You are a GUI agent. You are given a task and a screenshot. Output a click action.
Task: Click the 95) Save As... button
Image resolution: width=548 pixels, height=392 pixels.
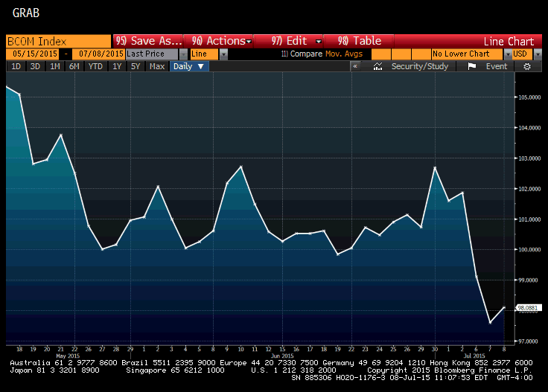pyautogui.click(x=148, y=41)
